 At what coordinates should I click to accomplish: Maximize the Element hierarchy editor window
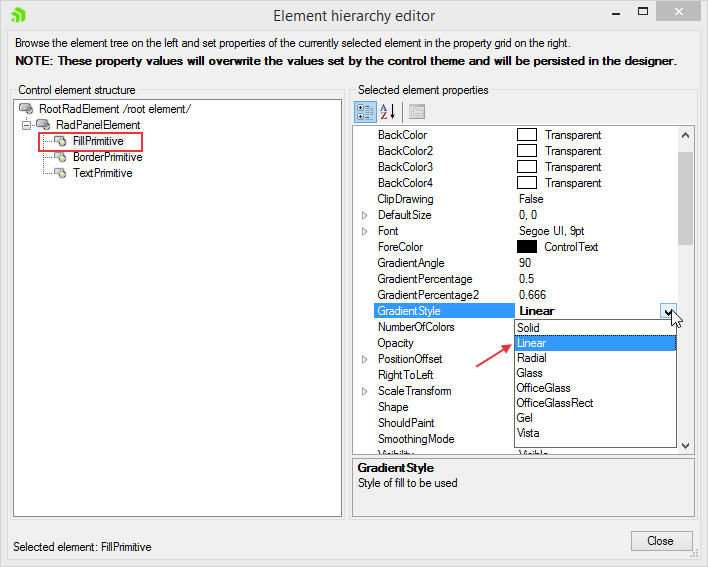(x=643, y=12)
